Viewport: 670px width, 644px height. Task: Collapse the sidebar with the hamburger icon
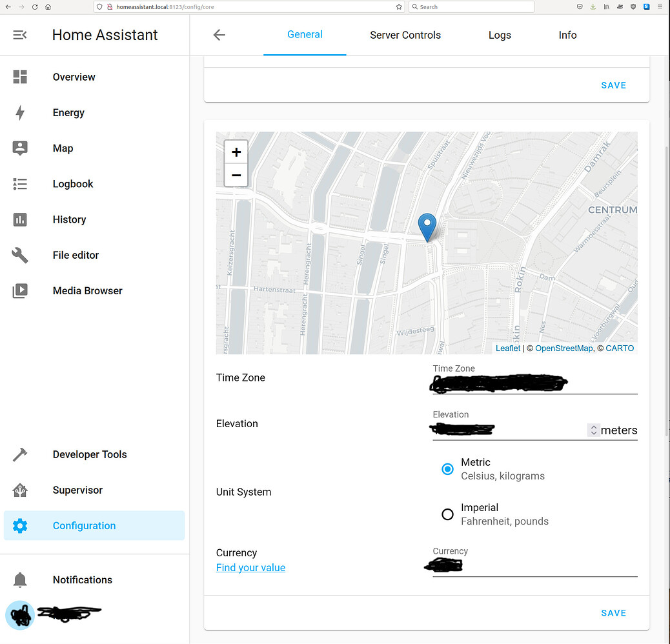20,35
